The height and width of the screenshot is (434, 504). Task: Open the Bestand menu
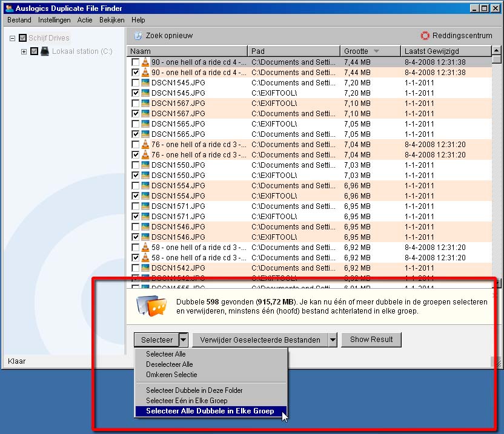[x=19, y=20]
